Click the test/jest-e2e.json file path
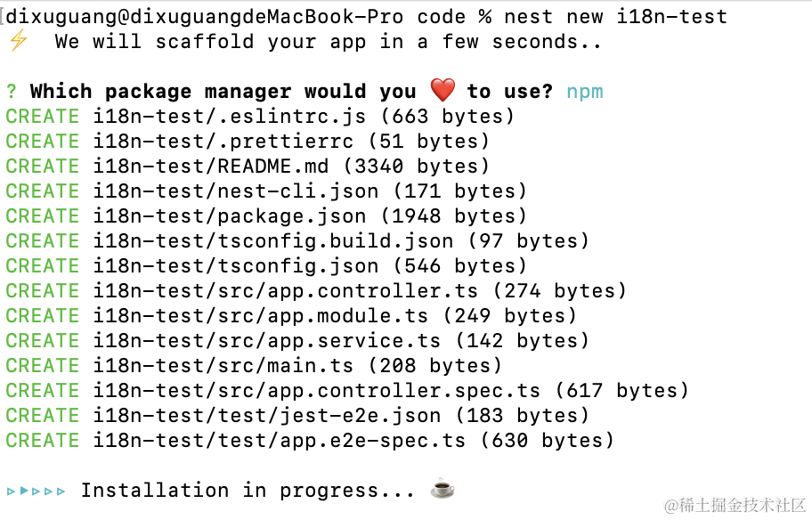This screenshot has height=520, width=812. [266, 415]
